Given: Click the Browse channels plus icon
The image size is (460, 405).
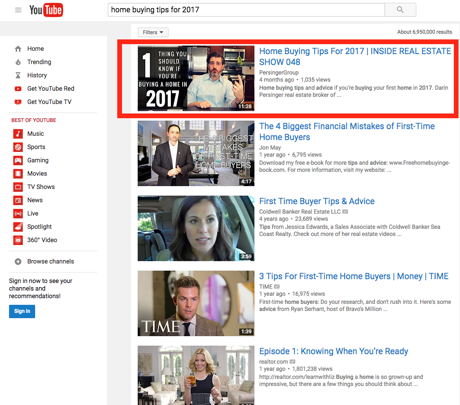Looking at the screenshot, I should tap(18, 262).
